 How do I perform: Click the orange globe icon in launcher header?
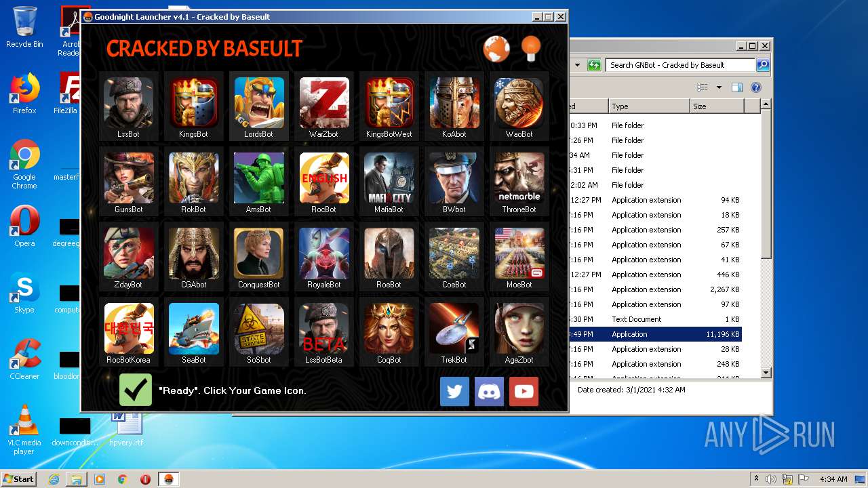[x=496, y=49]
